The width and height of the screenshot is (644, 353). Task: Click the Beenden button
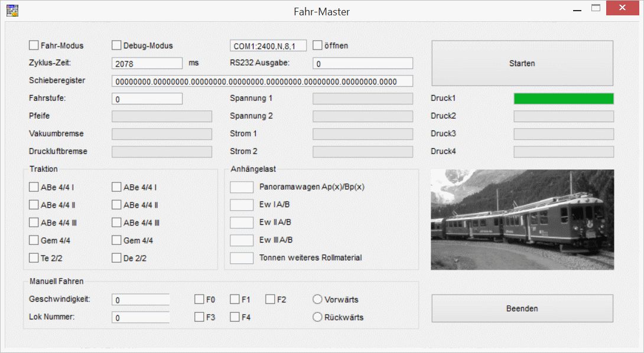tap(522, 308)
